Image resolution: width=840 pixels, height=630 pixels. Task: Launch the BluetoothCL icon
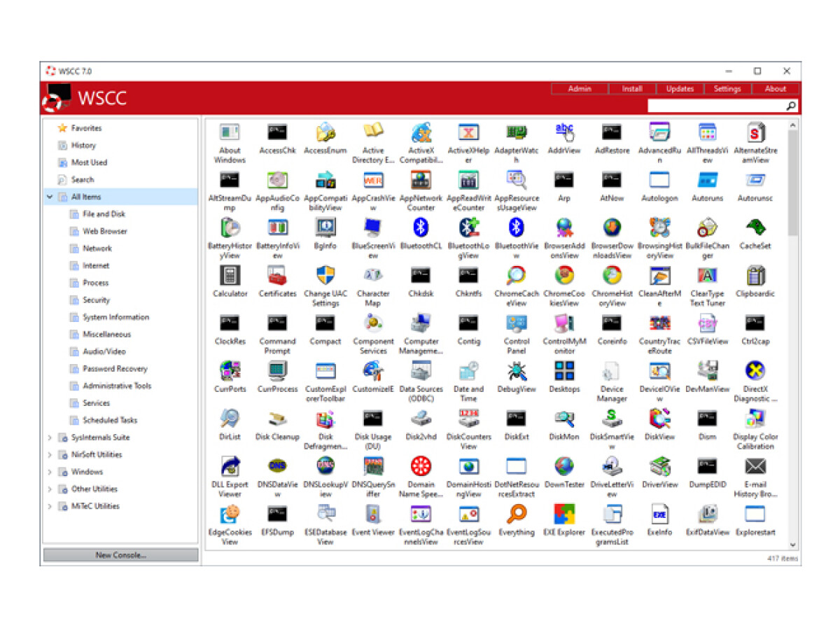click(x=421, y=227)
